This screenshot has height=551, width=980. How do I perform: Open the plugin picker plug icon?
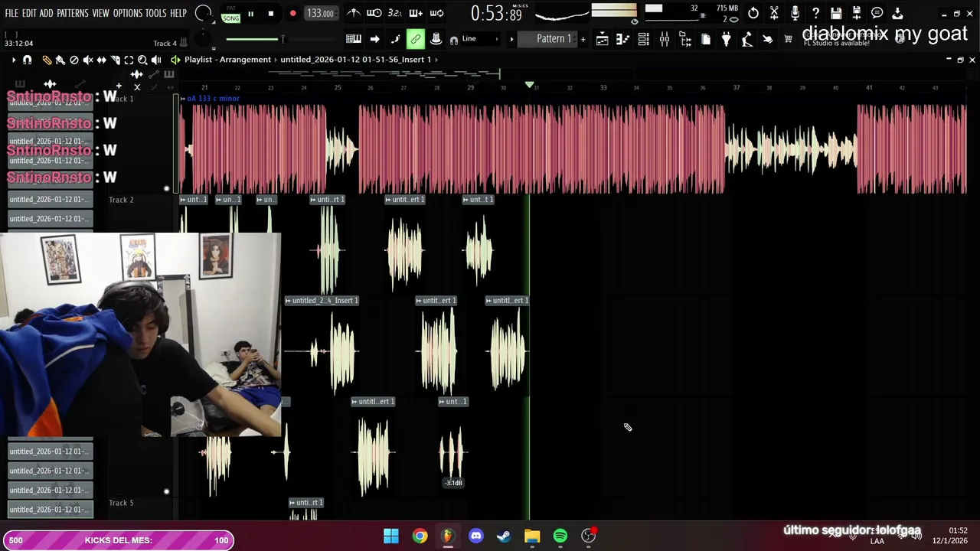click(727, 39)
